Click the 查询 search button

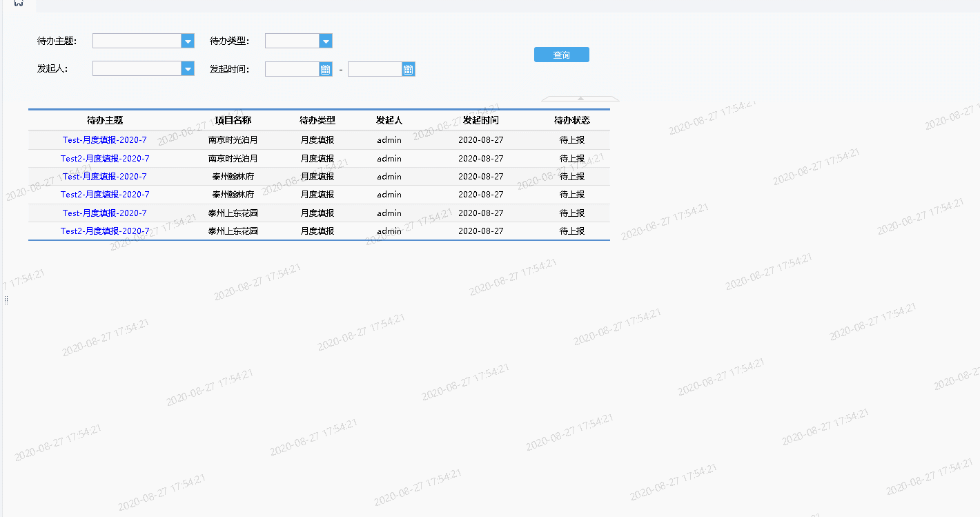[562, 55]
